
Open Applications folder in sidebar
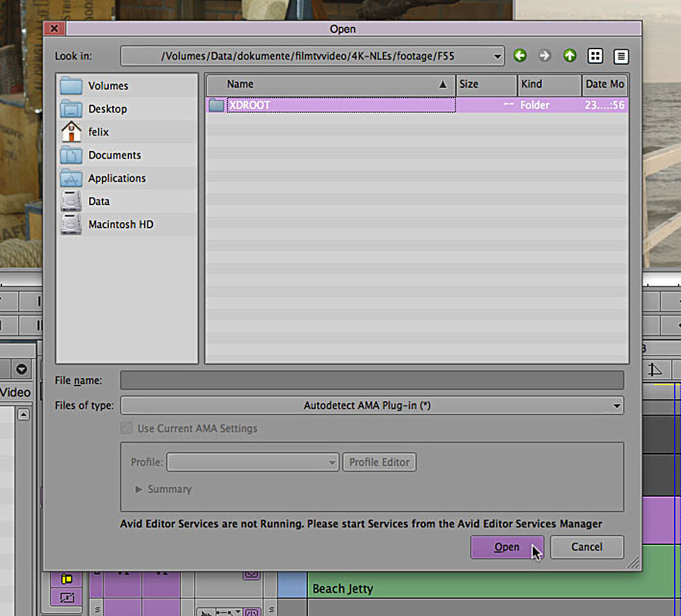[x=117, y=178]
